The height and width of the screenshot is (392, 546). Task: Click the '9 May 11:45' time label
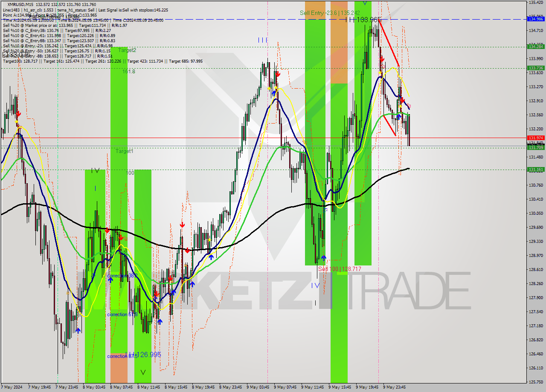pos(312,387)
